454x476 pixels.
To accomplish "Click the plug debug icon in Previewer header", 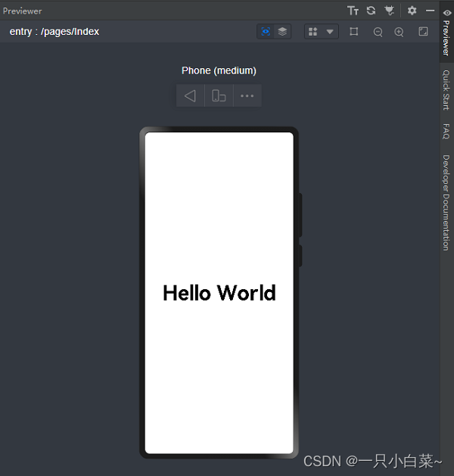I will click(390, 11).
